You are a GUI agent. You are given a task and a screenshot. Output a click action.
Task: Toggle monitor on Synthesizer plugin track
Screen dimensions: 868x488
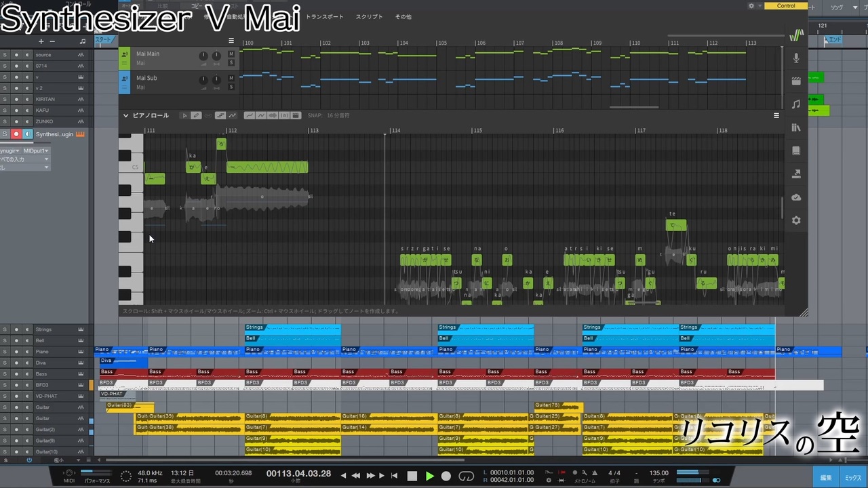(x=28, y=134)
